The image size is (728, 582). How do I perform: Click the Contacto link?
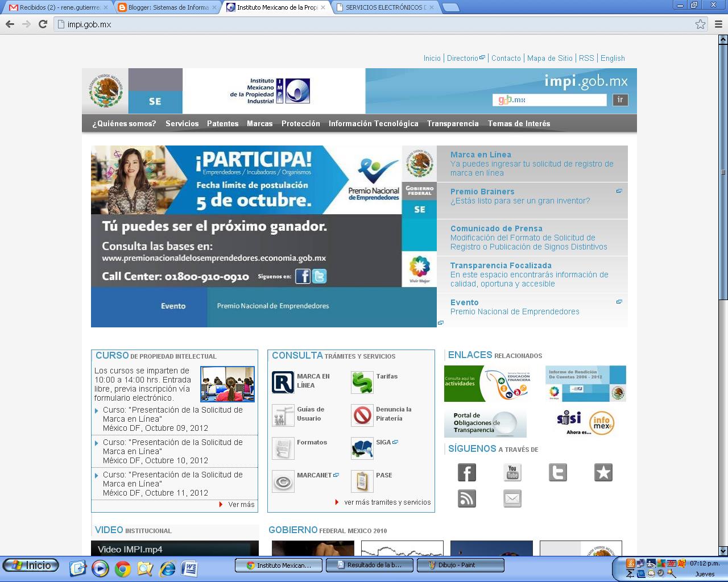coord(506,58)
